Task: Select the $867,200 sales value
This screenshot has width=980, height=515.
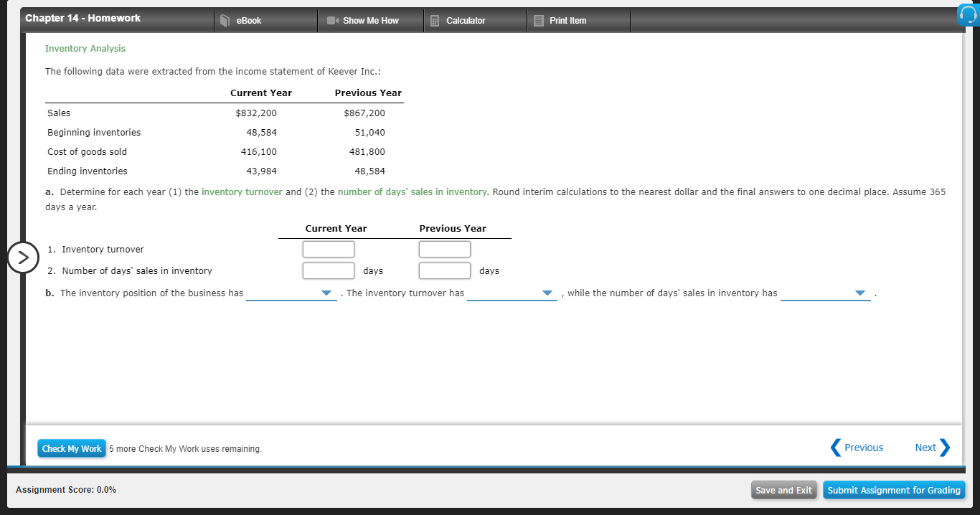Action: [x=364, y=113]
